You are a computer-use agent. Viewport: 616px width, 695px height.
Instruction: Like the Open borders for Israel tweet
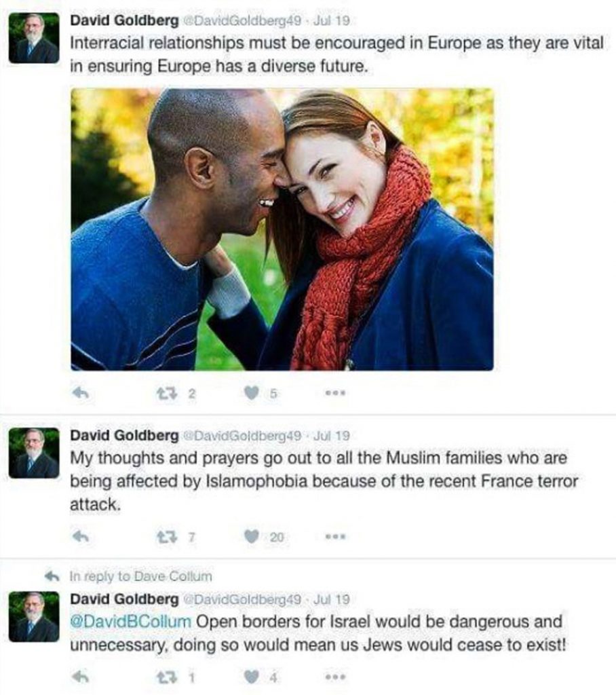[252, 677]
